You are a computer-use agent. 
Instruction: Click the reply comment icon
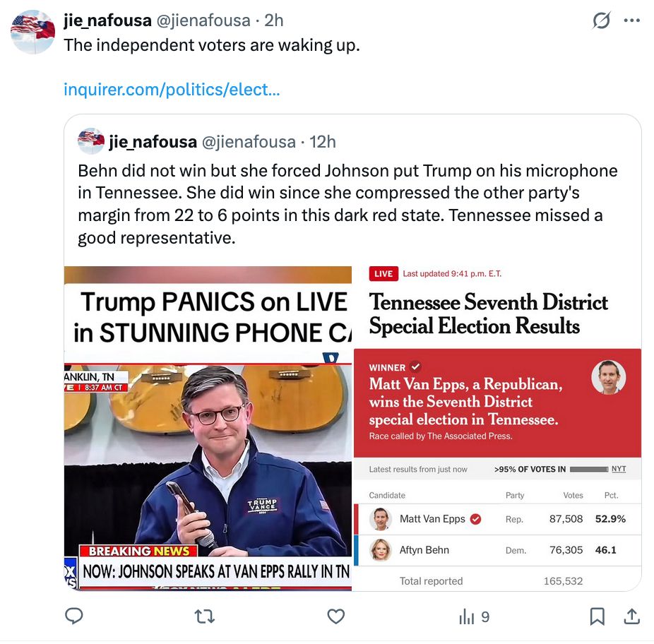coord(74,616)
